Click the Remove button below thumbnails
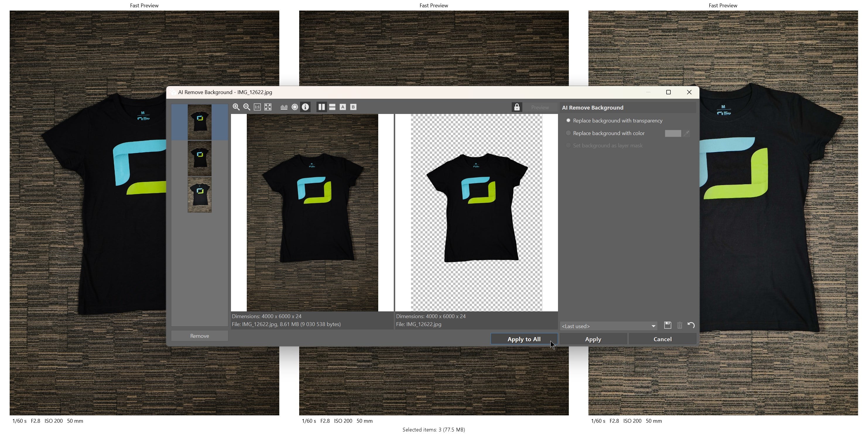Screen dimensions: 868x440 click(x=199, y=336)
